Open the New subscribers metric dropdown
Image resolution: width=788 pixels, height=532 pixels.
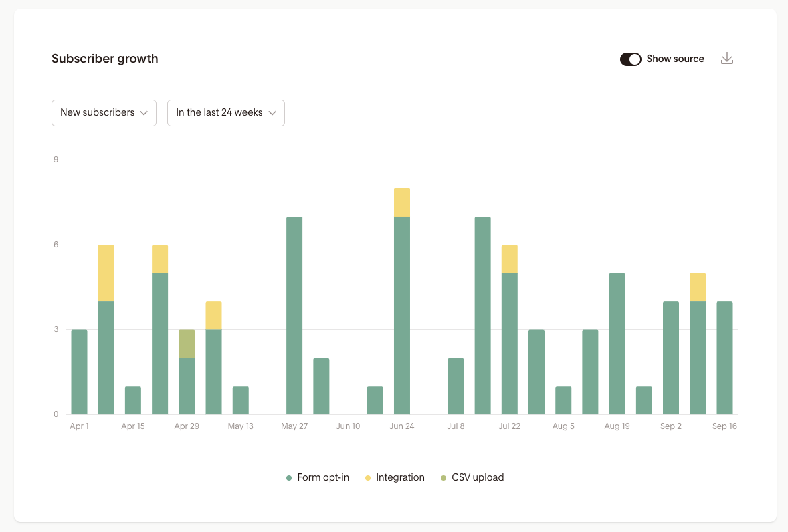(104, 113)
